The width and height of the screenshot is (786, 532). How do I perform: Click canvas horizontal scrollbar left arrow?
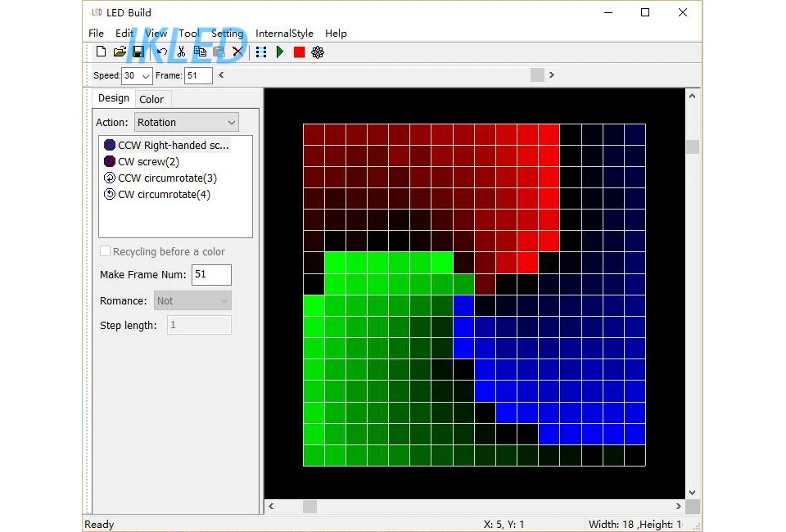[271, 507]
